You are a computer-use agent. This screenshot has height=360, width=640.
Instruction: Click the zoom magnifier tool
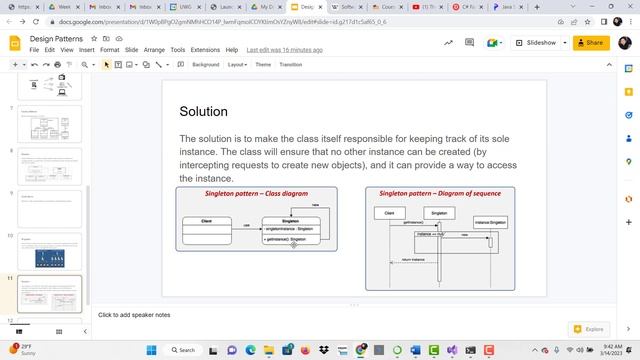tap(84, 64)
